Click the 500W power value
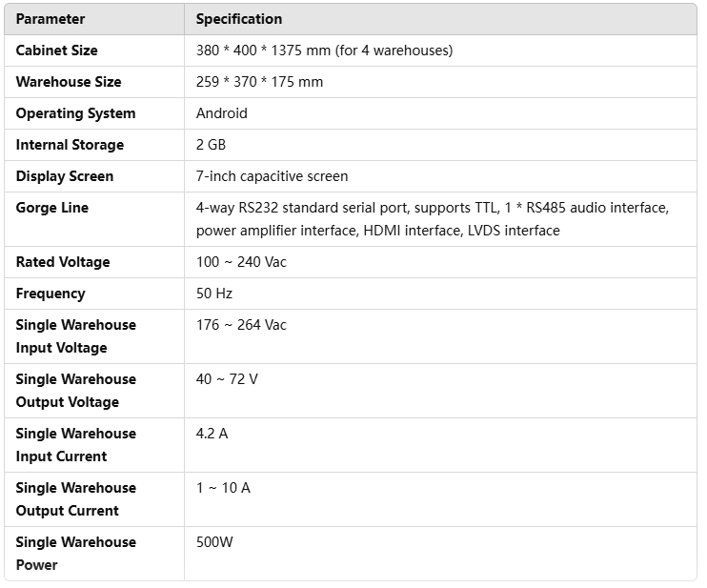707x588 pixels. [x=214, y=542]
